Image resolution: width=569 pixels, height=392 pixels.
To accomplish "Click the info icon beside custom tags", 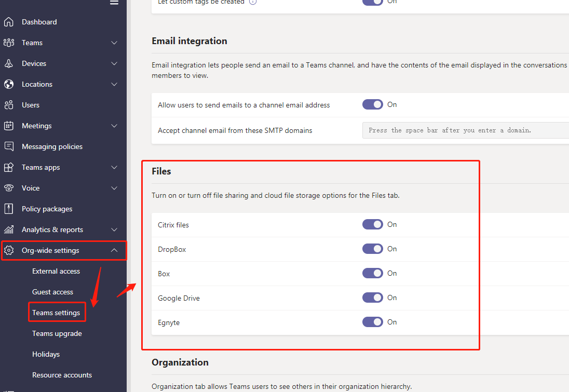I will pyautogui.click(x=253, y=2).
